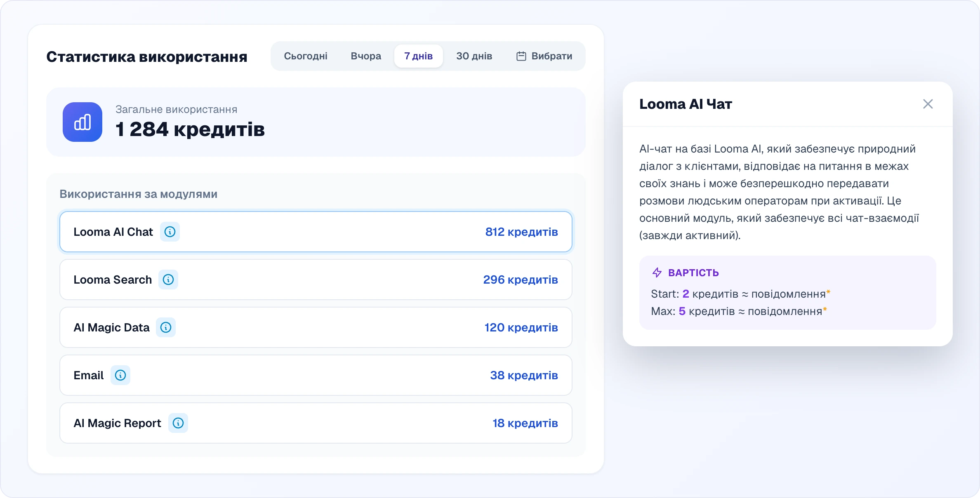Open info icon next to Looma AI Chat
This screenshot has height=498, width=980.
[170, 232]
